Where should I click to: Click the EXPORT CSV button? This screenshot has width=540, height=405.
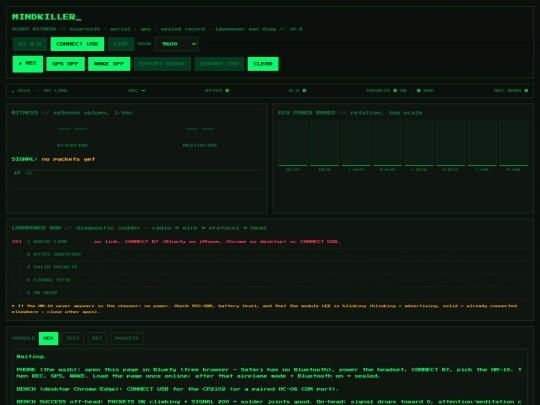(219, 64)
